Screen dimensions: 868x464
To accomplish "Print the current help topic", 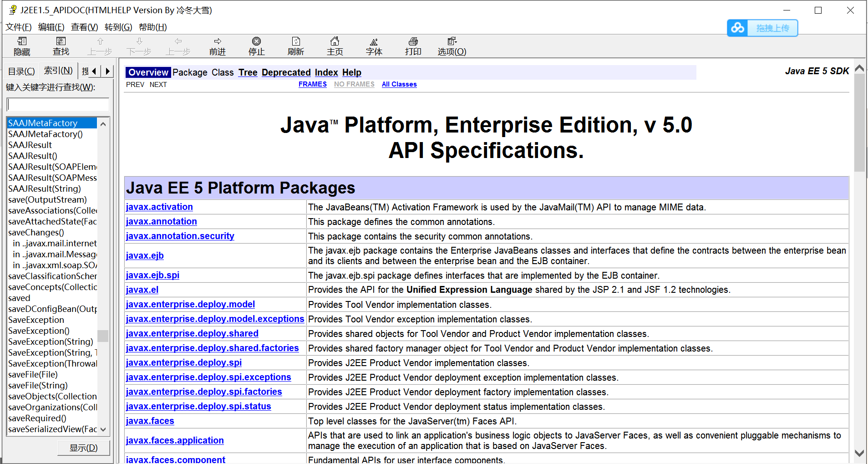I will 413,46.
